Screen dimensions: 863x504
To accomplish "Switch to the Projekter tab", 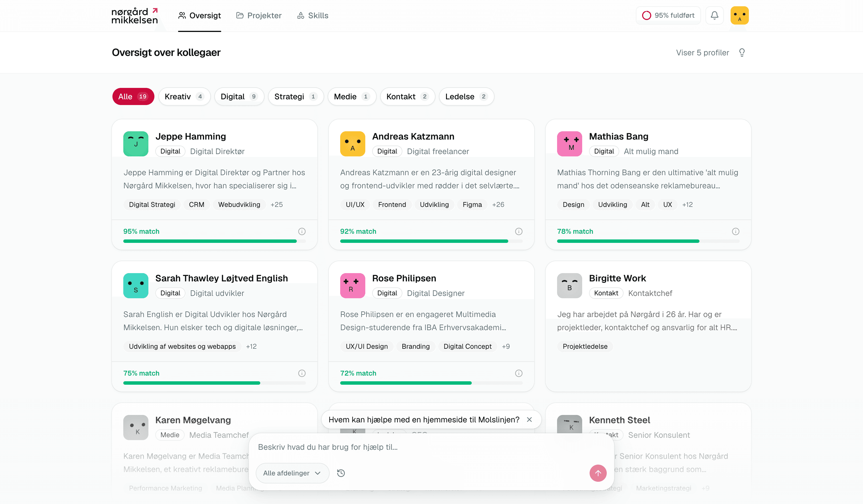I will click(x=259, y=15).
